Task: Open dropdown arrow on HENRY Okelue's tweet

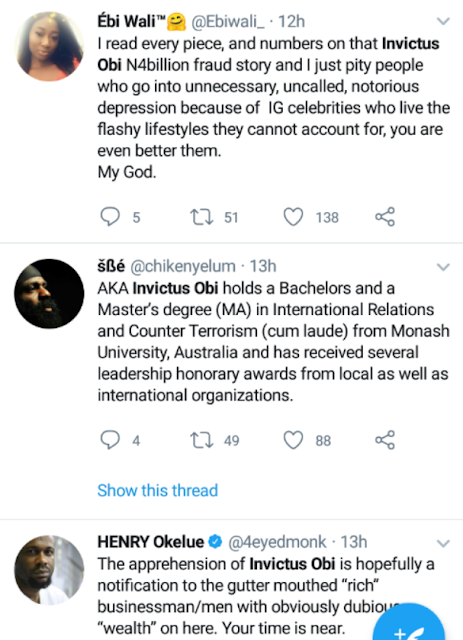Action: point(443,543)
